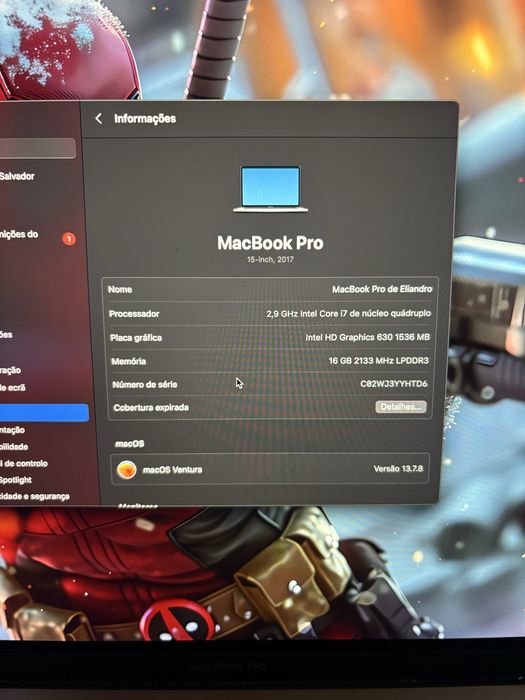Click the macOS Ventura icon
This screenshot has height=700, width=525.
coord(126,470)
